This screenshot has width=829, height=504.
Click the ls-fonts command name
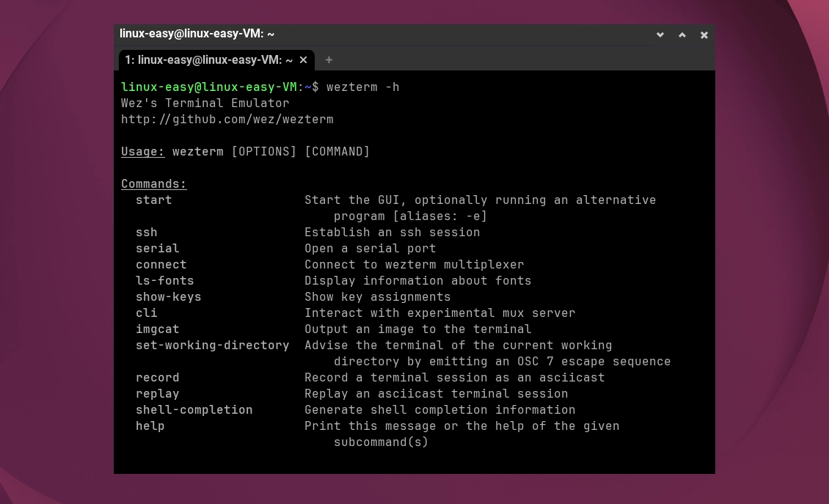click(165, 281)
